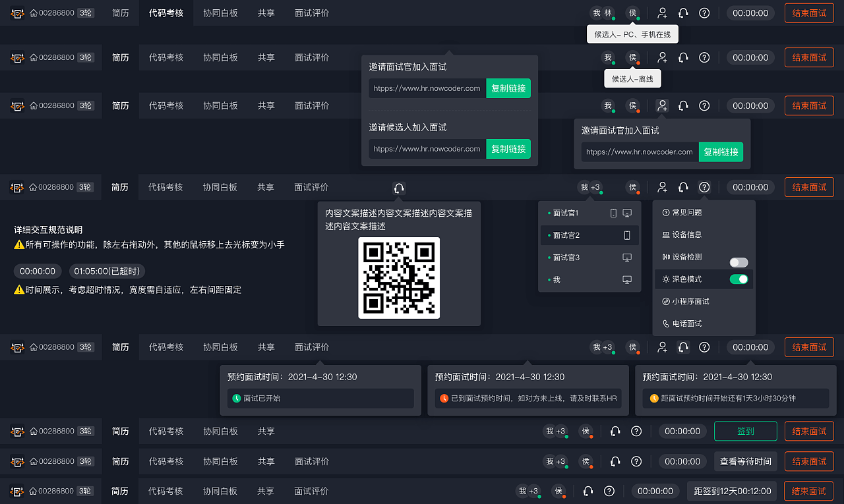Viewport: 844px width, 504px height.
Task: Click invite-person icon in toolbar with 林 avatar
Action: pos(663,13)
